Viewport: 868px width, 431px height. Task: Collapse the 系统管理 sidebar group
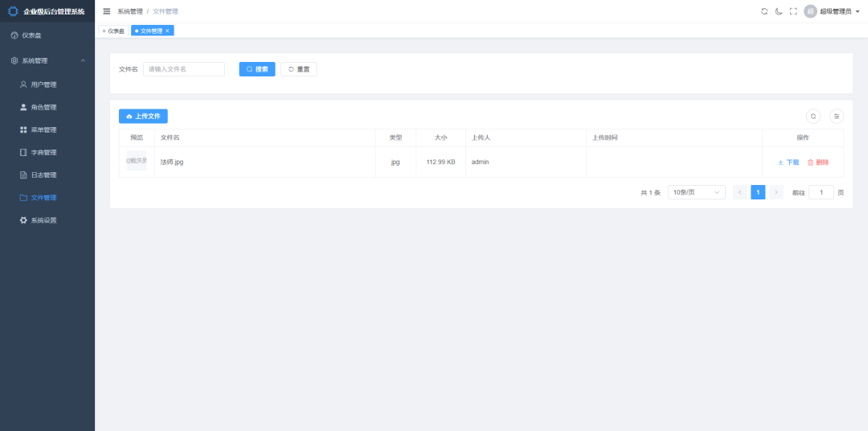click(x=47, y=61)
